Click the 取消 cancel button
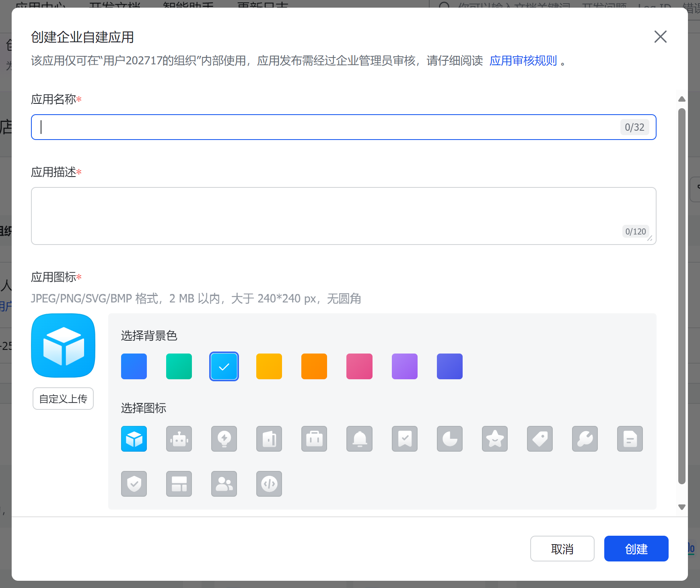Viewport: 700px width, 588px height. [562, 549]
